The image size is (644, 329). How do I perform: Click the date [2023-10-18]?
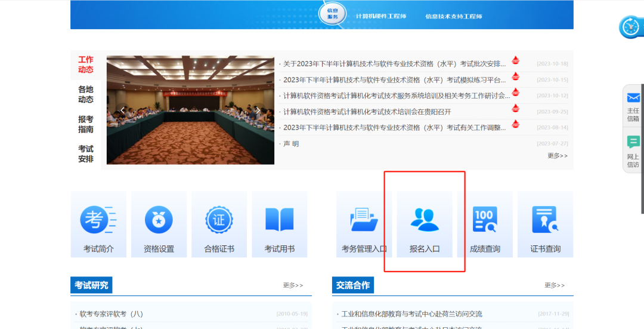click(552, 64)
